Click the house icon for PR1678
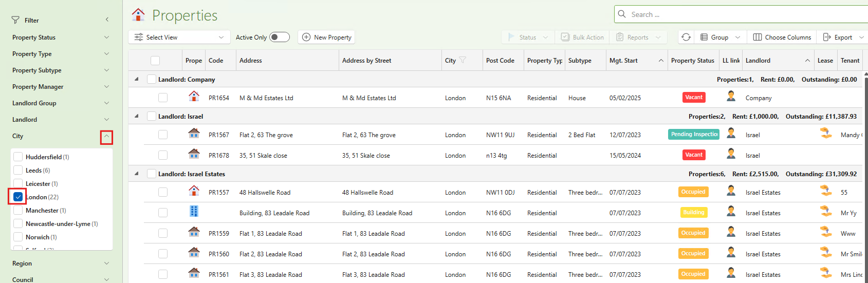Viewport: 868px width, 283px height. (194, 154)
